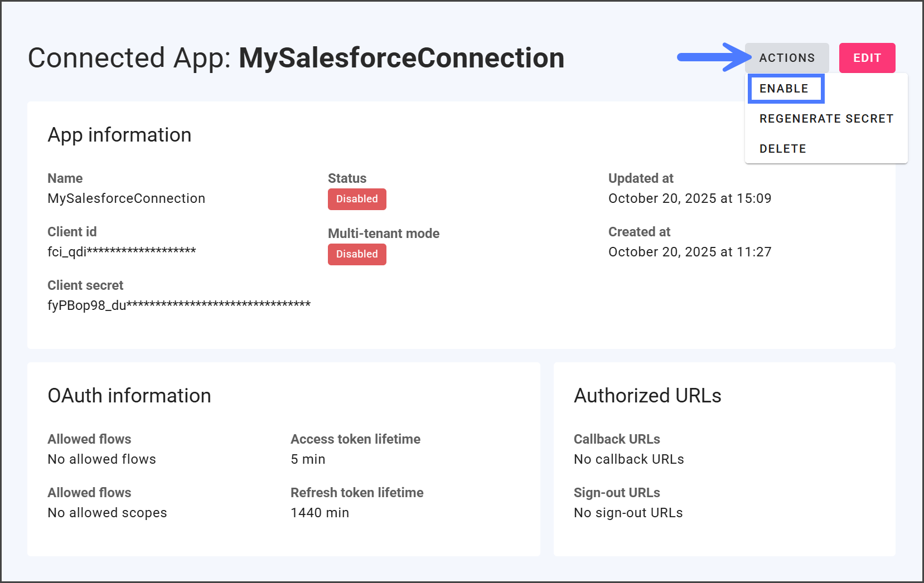Screen dimensions: 924x583
Task: Click the Updated at timestamp
Action: (x=689, y=198)
